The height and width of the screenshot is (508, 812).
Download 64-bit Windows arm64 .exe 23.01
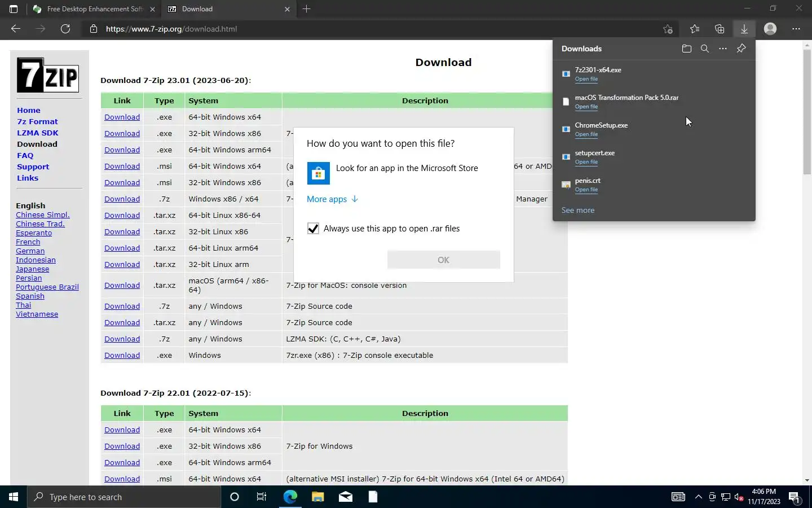(x=122, y=150)
